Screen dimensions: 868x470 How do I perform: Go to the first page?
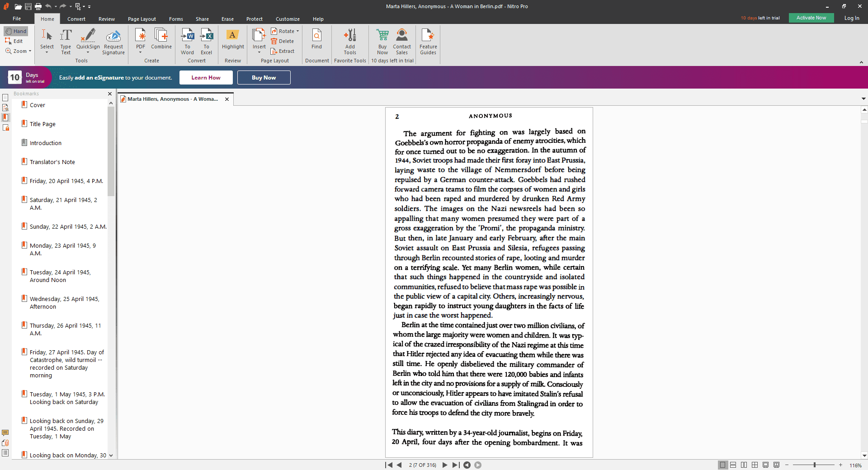[x=389, y=465]
